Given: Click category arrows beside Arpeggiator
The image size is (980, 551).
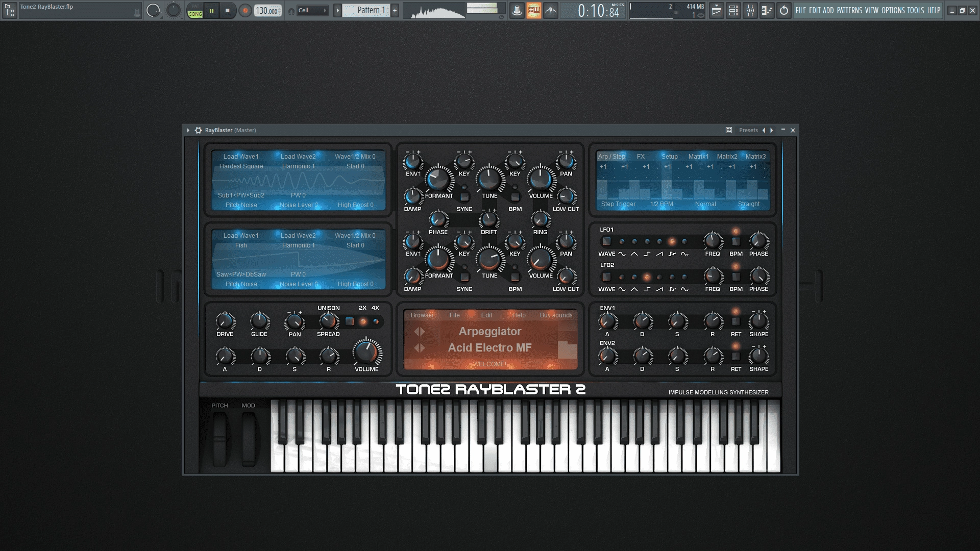Looking at the screenshot, I should (420, 332).
